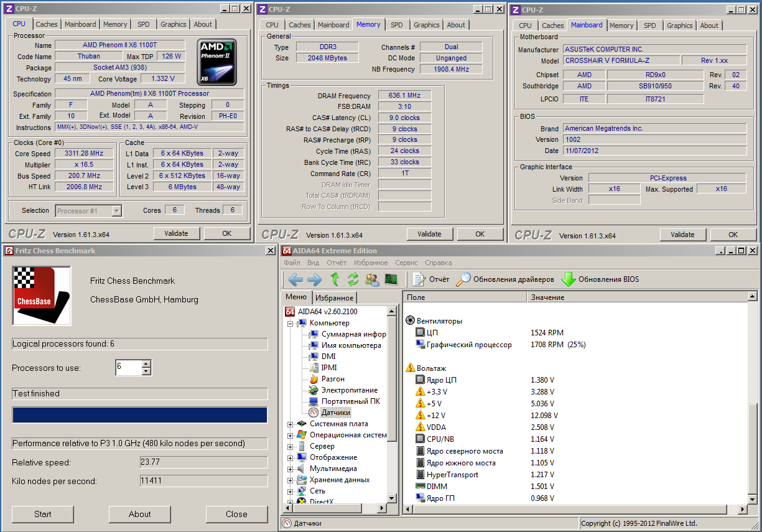Open Имя компьютера in the AIDA64 tree
762x532 pixels.
point(345,345)
